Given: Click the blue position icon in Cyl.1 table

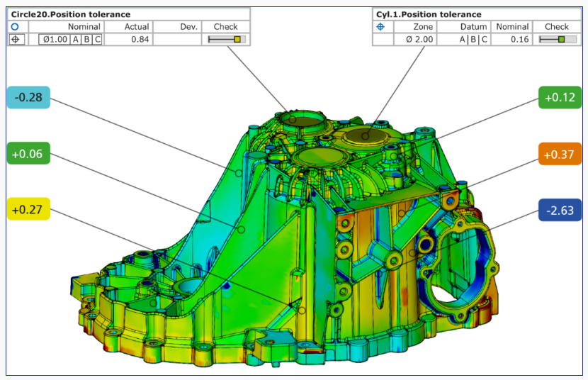Looking at the screenshot, I should point(380,27).
